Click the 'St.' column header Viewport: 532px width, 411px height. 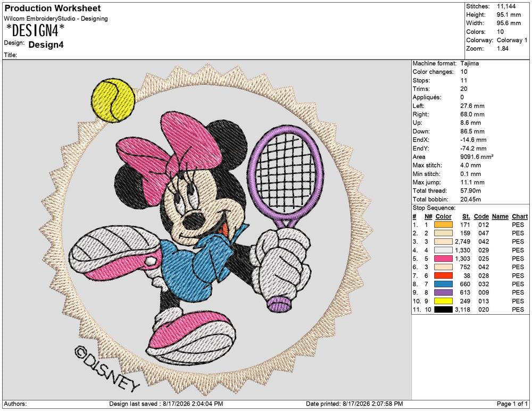(x=466, y=216)
